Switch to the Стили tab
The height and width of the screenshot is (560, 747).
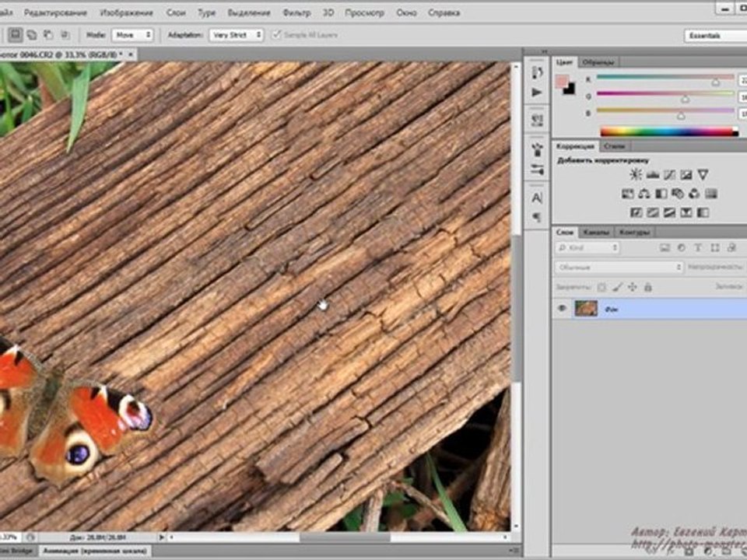615,146
